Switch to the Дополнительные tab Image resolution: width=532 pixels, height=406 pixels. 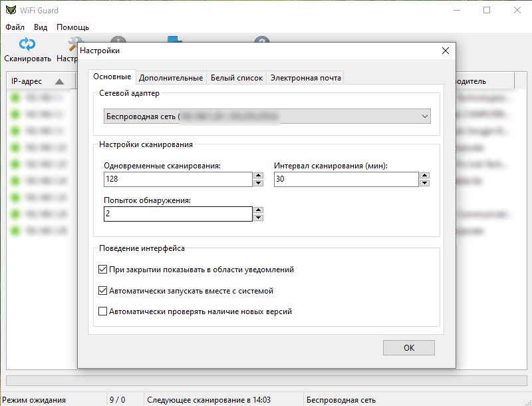click(171, 78)
